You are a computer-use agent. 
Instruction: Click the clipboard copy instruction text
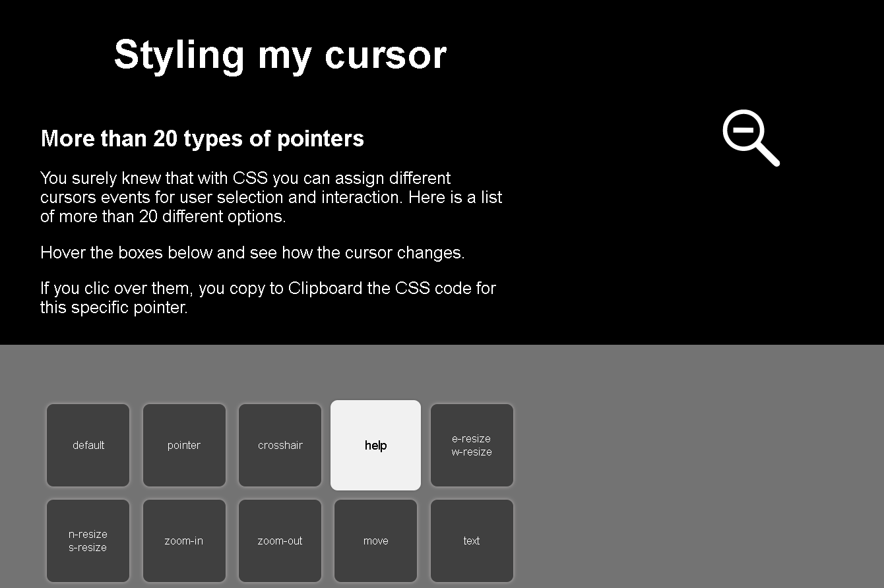pos(267,297)
